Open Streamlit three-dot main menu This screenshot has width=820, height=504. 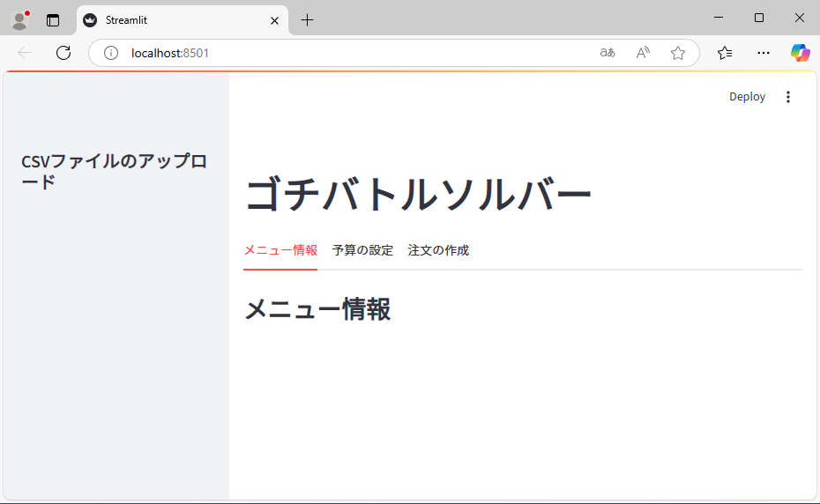coord(788,97)
